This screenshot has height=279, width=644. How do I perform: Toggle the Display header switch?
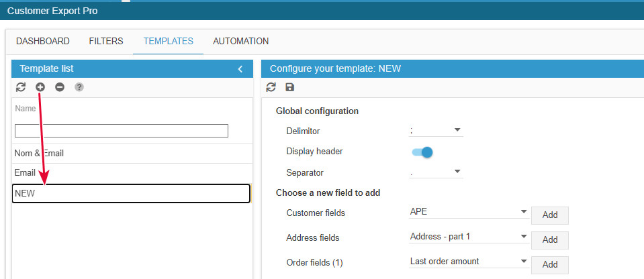(x=422, y=152)
